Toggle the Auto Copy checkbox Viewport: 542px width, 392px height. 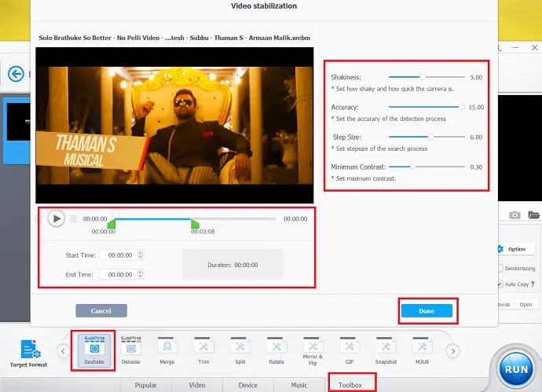500,284
